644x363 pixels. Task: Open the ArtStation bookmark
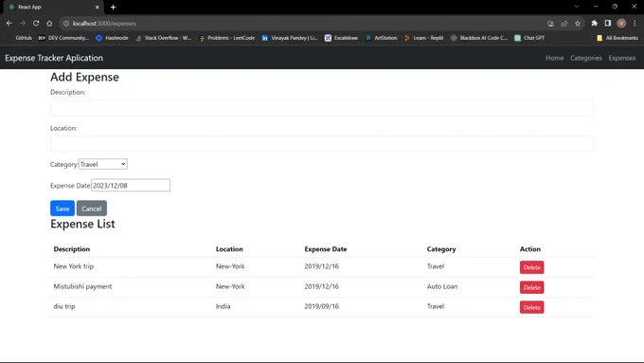(x=381, y=38)
